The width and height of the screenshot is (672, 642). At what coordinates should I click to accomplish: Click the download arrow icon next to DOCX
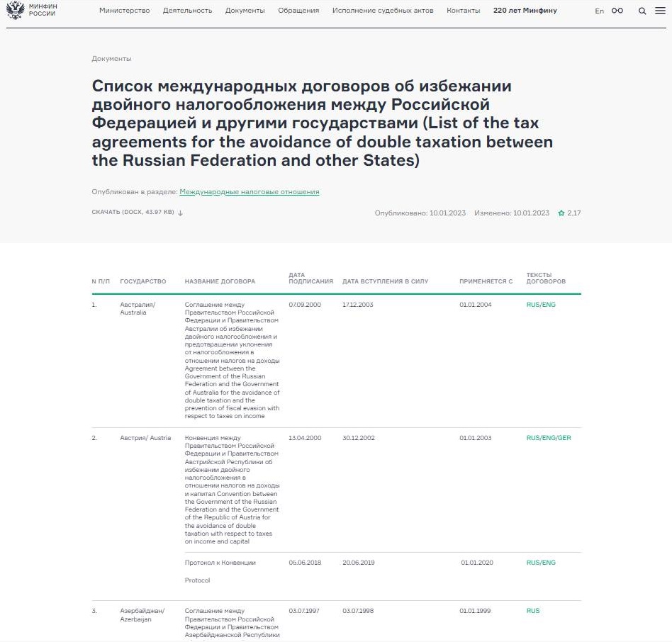[181, 213]
